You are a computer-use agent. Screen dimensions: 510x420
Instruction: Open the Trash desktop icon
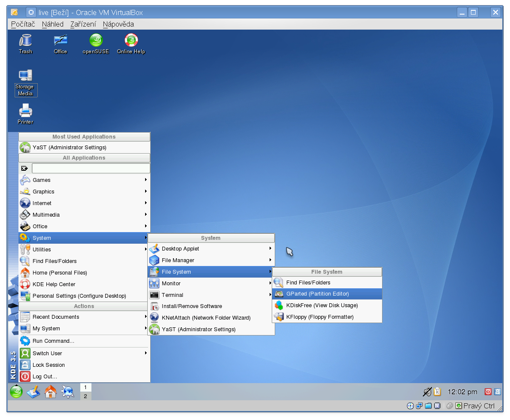25,41
